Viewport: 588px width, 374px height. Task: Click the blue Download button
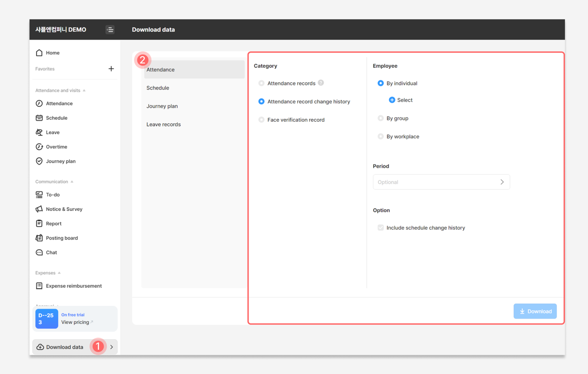click(x=535, y=311)
